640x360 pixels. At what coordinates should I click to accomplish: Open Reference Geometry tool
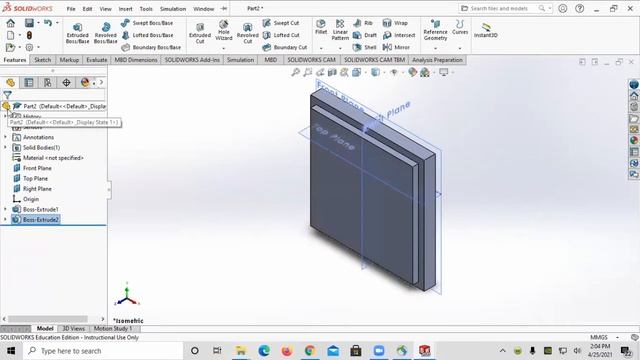click(435, 30)
